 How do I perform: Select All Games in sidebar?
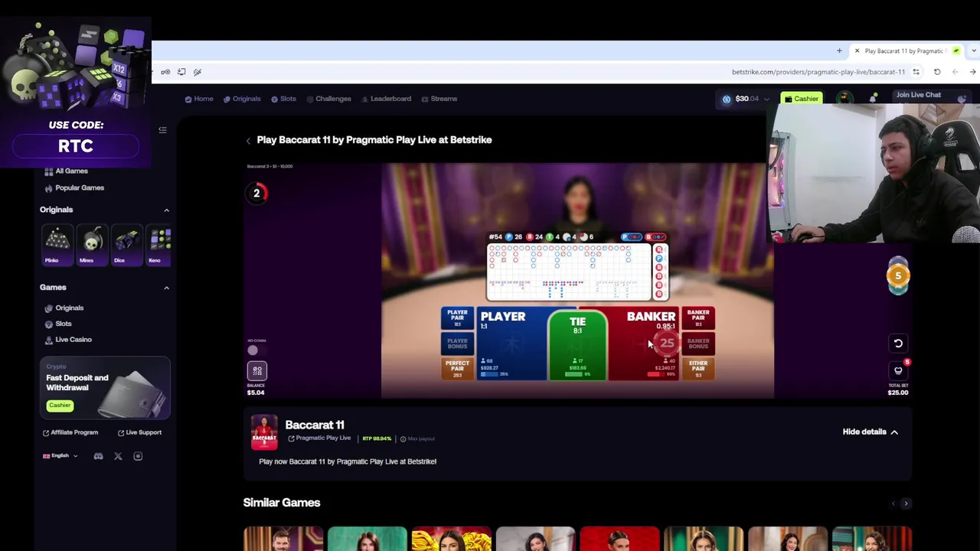click(67, 171)
